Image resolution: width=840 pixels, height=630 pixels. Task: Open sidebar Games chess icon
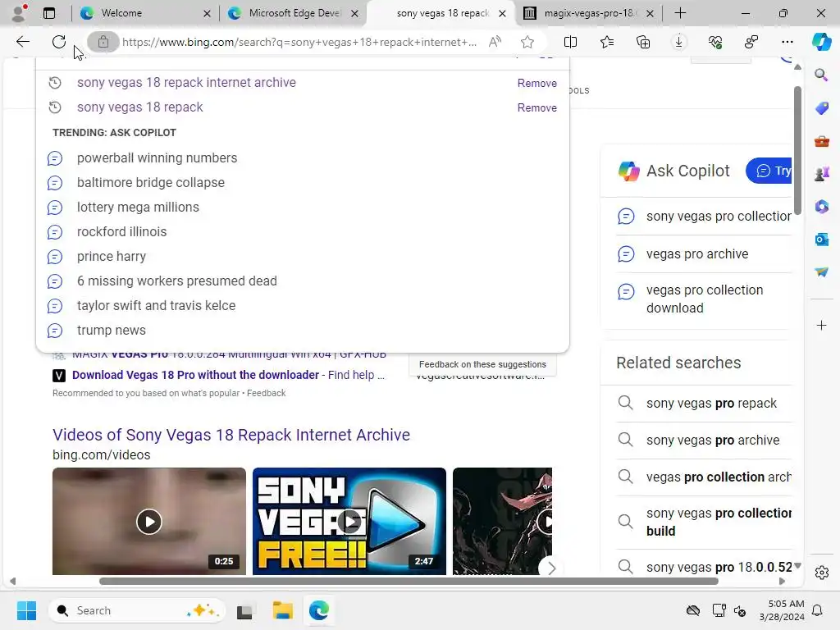click(821, 174)
